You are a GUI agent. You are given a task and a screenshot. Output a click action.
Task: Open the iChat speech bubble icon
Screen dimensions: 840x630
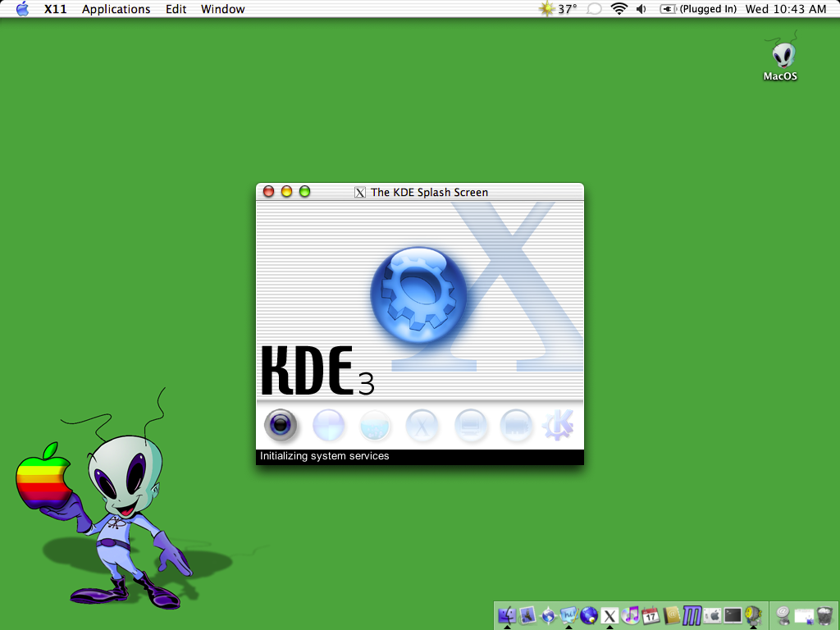(569, 615)
